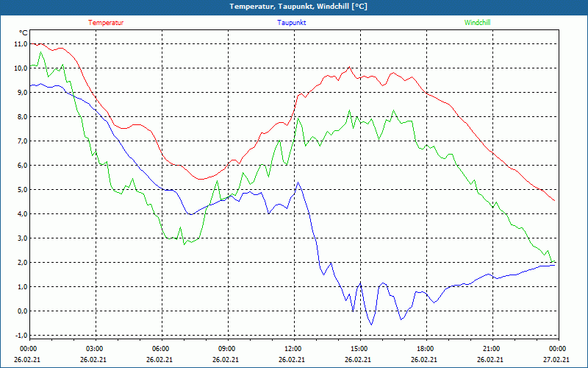Image resolution: width=588 pixels, height=368 pixels.
Task: Click the 26.02.21 date under 12:00
Action: [x=291, y=360]
